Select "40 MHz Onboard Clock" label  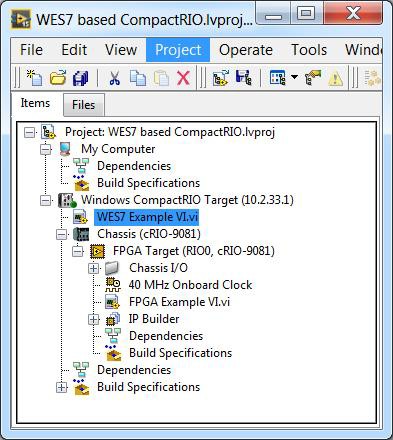[x=190, y=285]
